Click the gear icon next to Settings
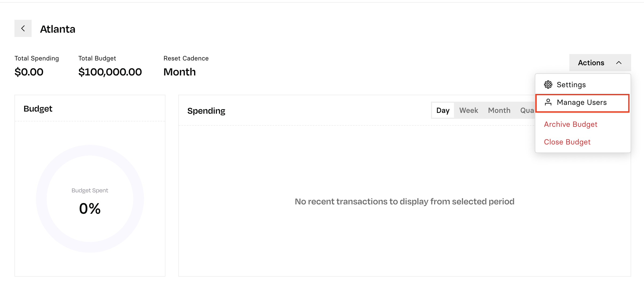 click(548, 85)
